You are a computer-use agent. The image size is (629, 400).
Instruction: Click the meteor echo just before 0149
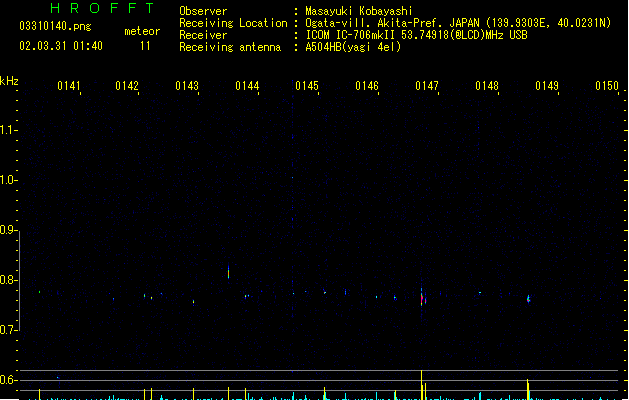(x=528, y=299)
